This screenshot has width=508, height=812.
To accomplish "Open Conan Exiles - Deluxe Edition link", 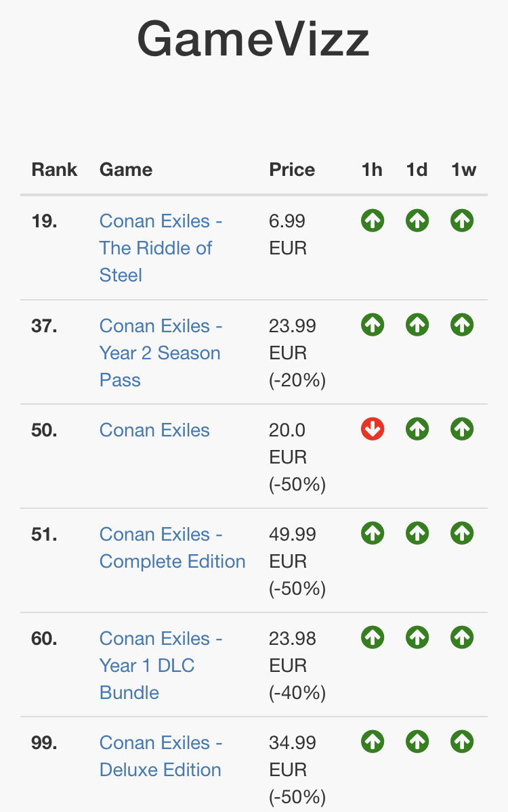I will point(161,757).
